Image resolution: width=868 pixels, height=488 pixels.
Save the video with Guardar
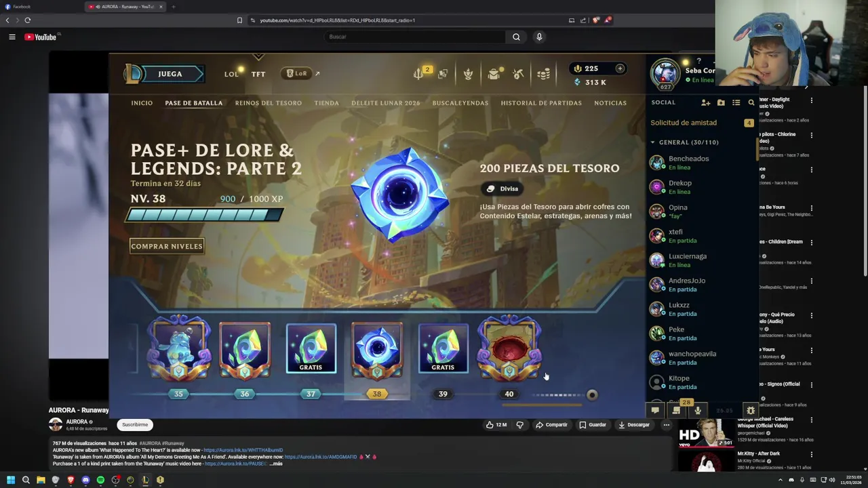coord(593,425)
